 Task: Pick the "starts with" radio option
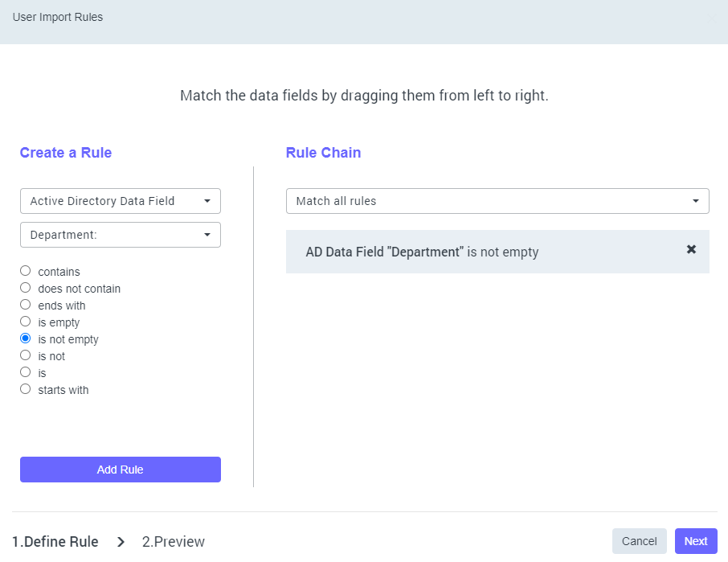[26, 390]
